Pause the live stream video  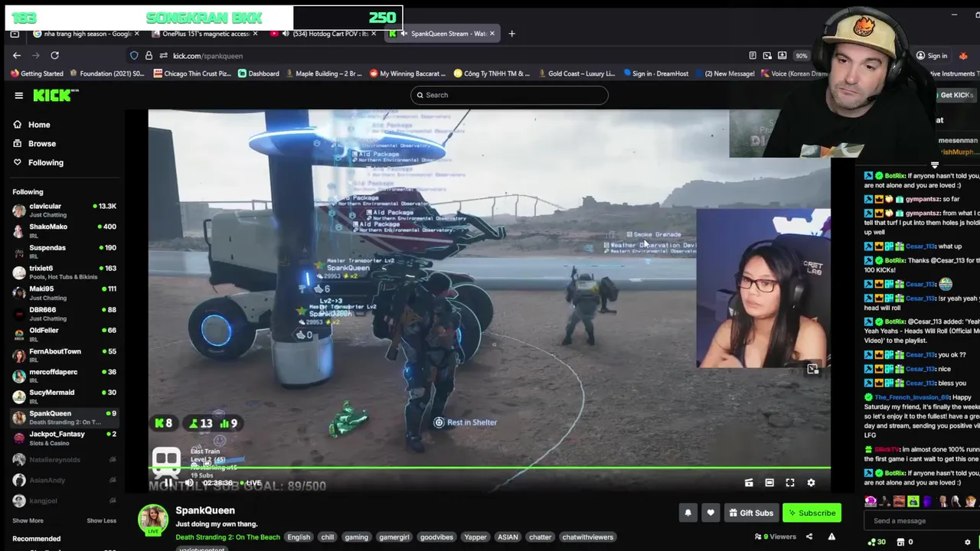coord(168,483)
